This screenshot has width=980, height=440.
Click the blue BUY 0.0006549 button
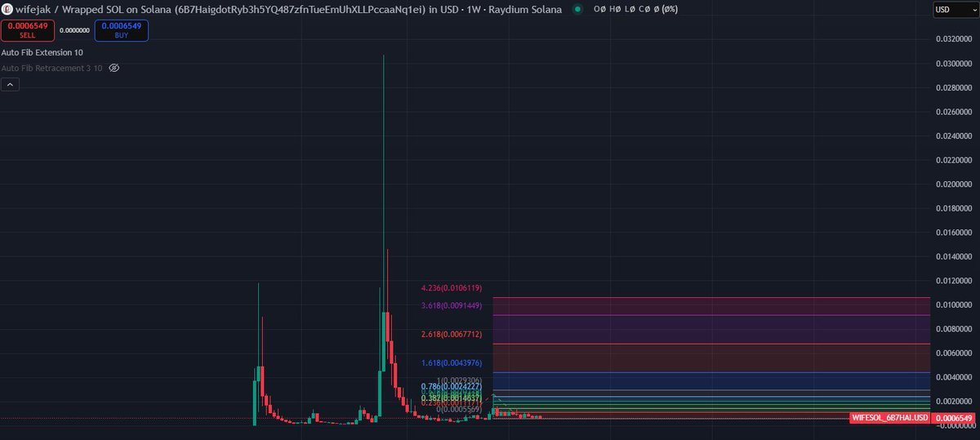pos(122,30)
